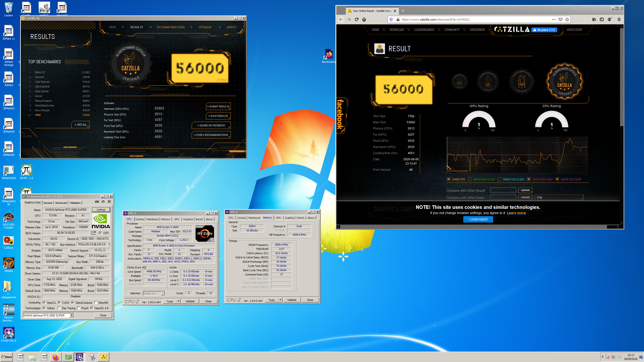Open the page actions three-dot menu in address bar
Screen dimensions: 644x362
554,19
